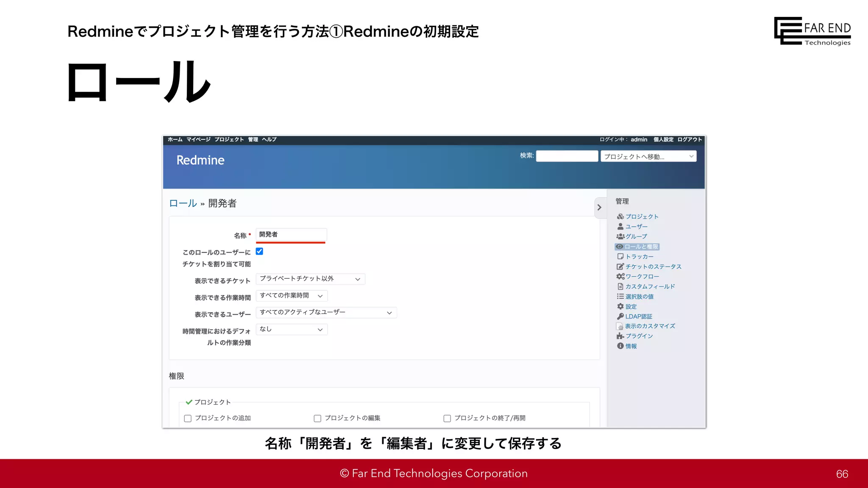Click 個人設定 in top bar
The image size is (868, 488).
pos(663,139)
